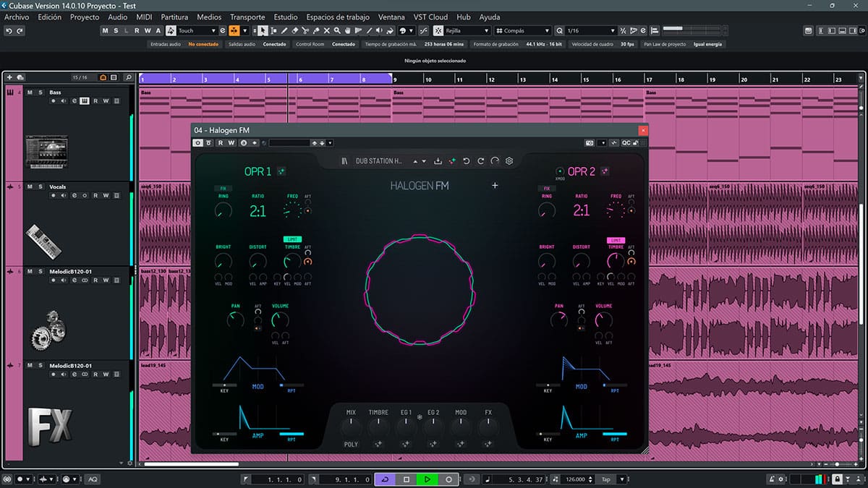Open the 1/16 quantize preset dropdown
The width and height of the screenshot is (868, 488).
613,30
